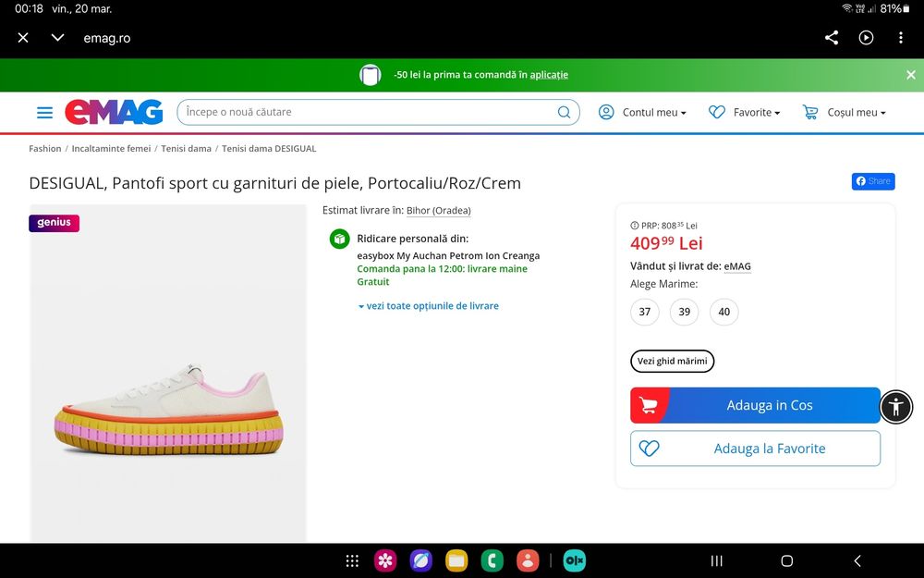Launch the green phone dialer app
The image size is (924, 578).
point(492,561)
